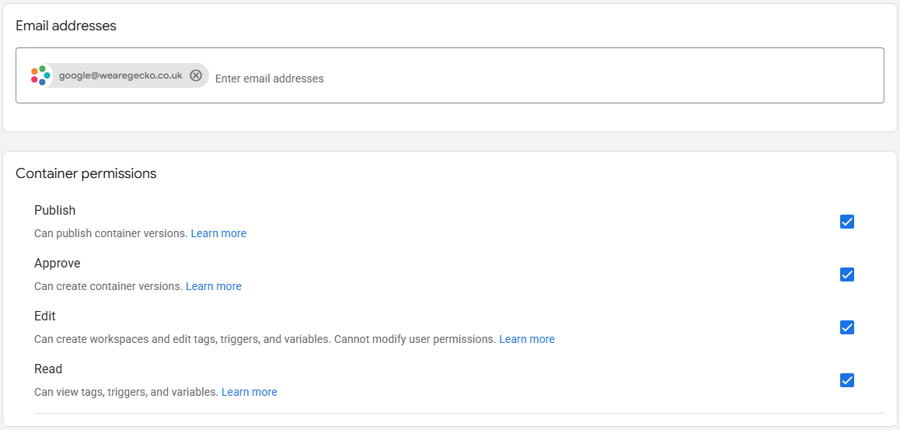Image resolution: width=900 pixels, height=430 pixels.
Task: Follow Learn more link for Edit permission
Action: pyautogui.click(x=527, y=339)
